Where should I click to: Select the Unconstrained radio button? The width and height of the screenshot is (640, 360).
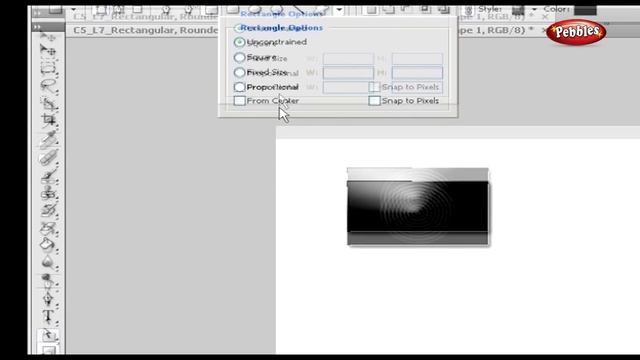coord(240,42)
